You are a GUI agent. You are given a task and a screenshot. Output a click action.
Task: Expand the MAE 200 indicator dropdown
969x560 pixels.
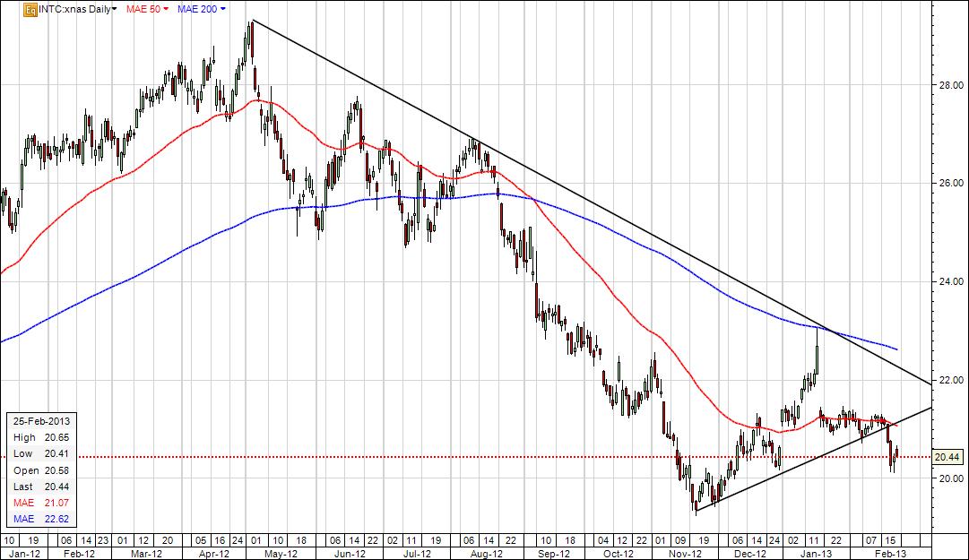(x=202, y=9)
